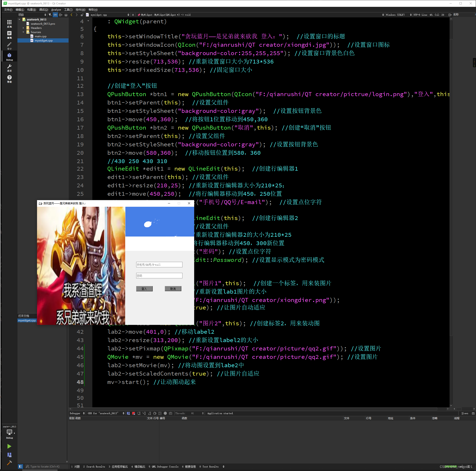Click the red Stop Debugger icon
This screenshot has height=471, width=476.
click(x=134, y=413)
